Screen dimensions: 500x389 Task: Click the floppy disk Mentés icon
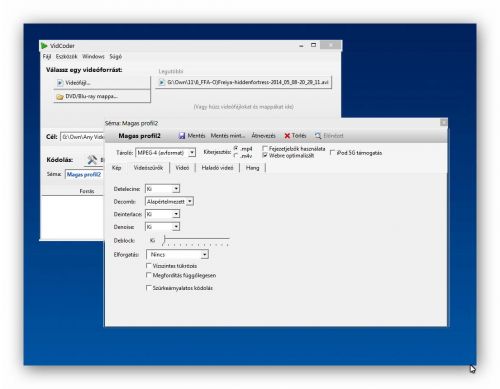[182, 136]
